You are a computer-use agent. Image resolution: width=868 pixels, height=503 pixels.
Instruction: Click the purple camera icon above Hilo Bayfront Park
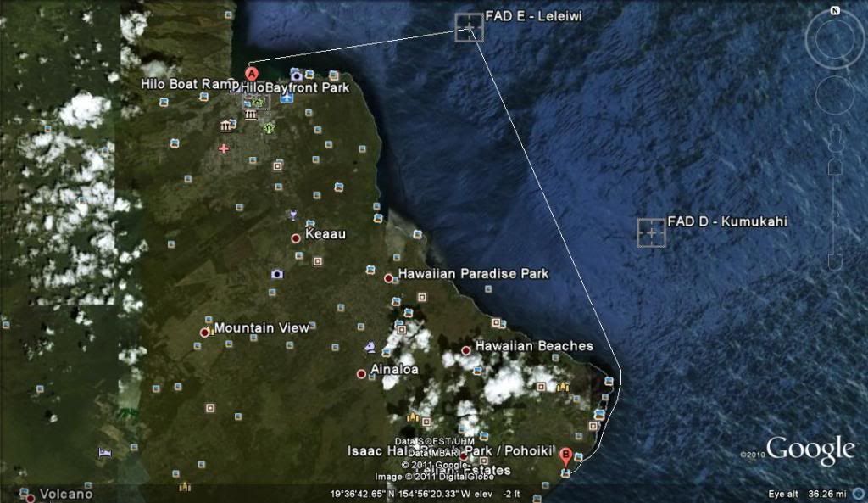[x=296, y=75]
